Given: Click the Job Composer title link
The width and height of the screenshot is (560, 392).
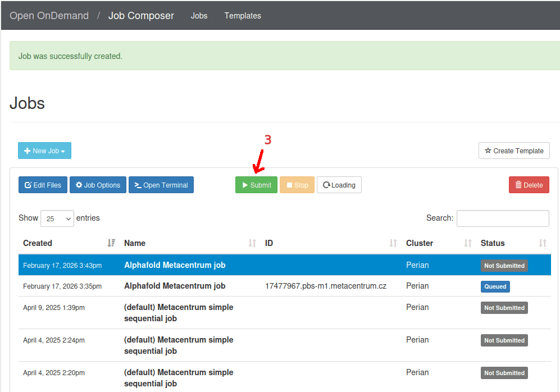Looking at the screenshot, I should click(141, 16).
